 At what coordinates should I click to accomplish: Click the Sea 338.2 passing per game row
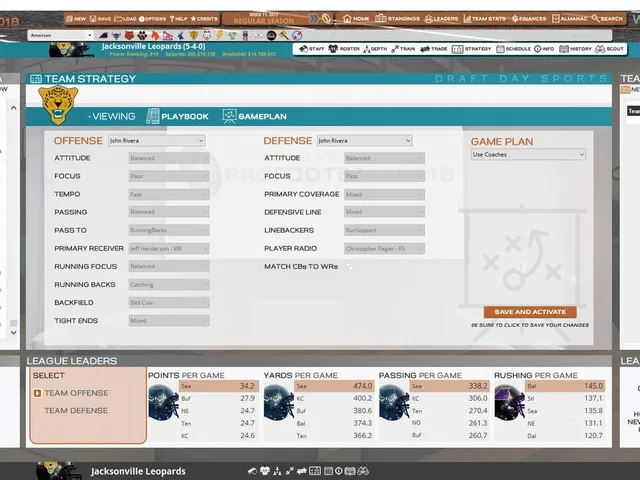(x=449, y=386)
